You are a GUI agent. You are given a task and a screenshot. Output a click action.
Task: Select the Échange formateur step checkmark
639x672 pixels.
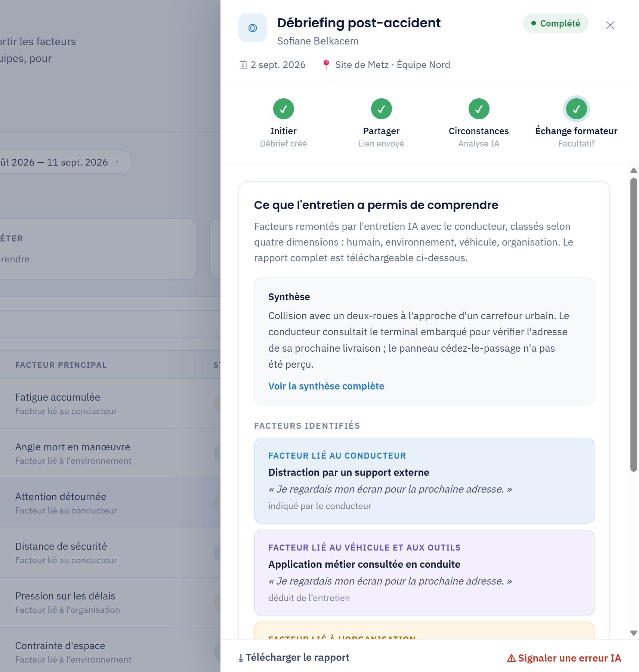click(x=576, y=109)
